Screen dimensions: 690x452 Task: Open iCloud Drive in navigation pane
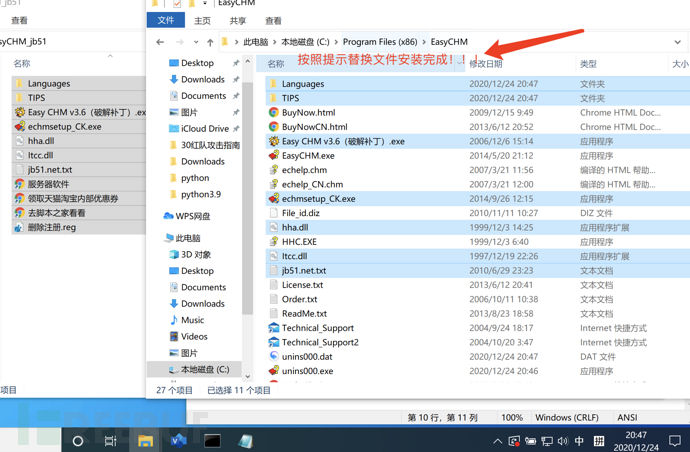(x=205, y=129)
